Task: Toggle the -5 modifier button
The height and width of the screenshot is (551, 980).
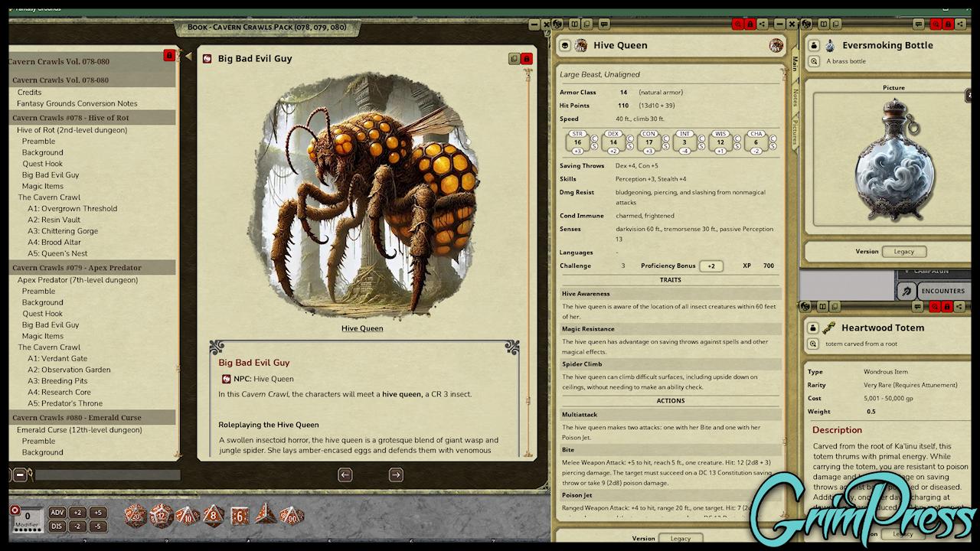Action: [97, 526]
